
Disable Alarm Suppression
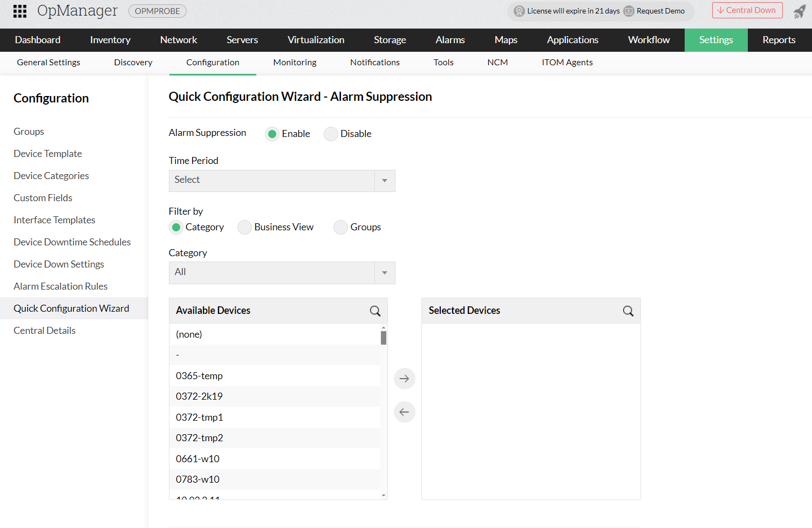pos(331,134)
